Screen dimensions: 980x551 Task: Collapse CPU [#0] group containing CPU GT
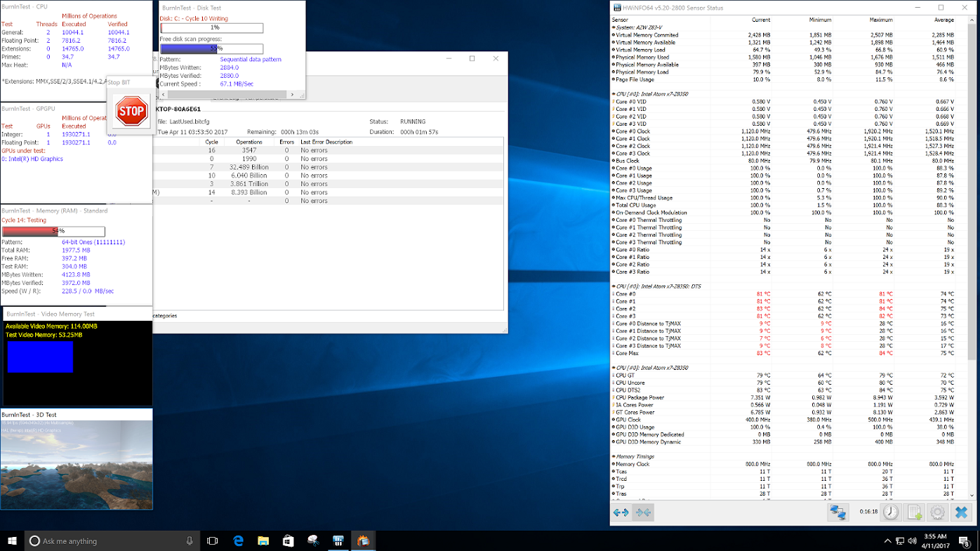coord(613,368)
